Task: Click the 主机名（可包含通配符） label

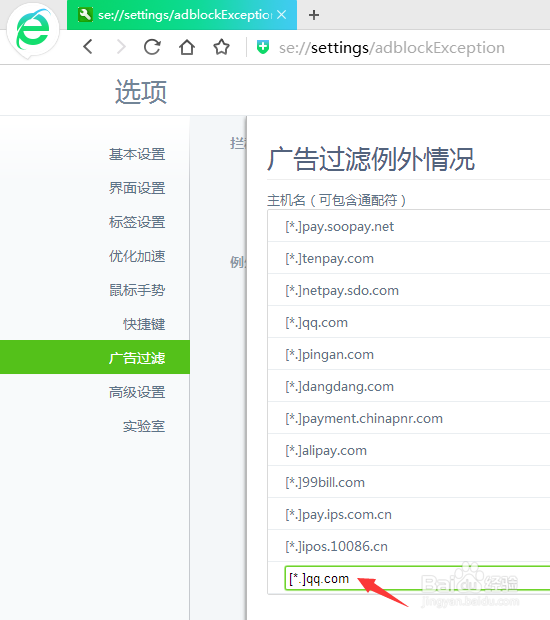Action: click(337, 200)
